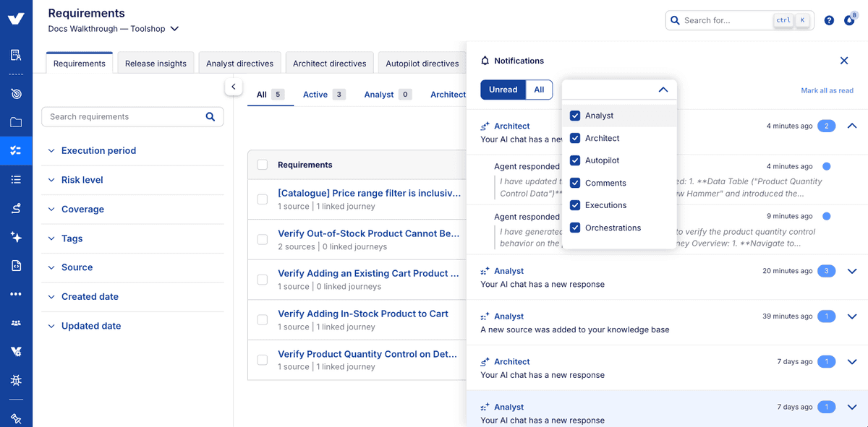Viewport: 868px width, 427px height.
Task: Collapse the filter sidebar with the arrow button
Action: [233, 87]
